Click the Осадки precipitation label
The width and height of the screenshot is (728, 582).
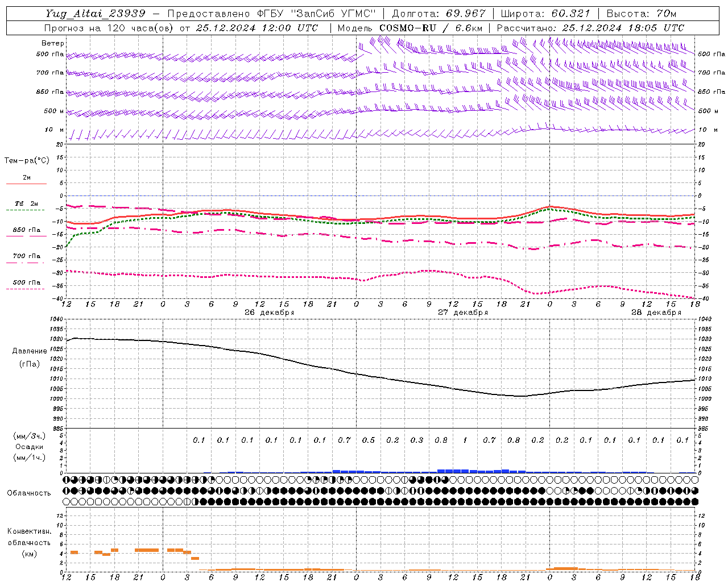coord(29,447)
